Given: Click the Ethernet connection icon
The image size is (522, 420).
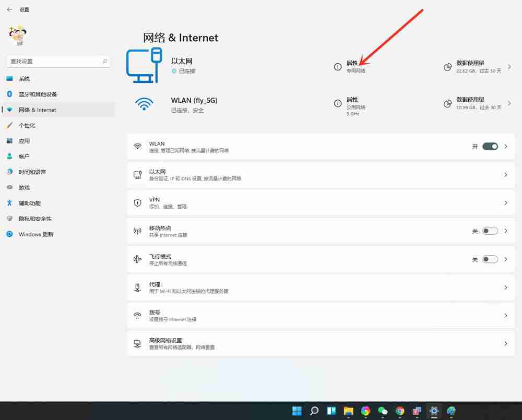Looking at the screenshot, I should click(145, 66).
